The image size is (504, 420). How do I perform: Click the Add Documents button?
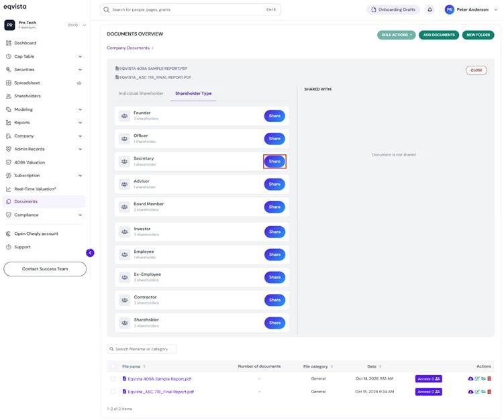click(x=439, y=35)
